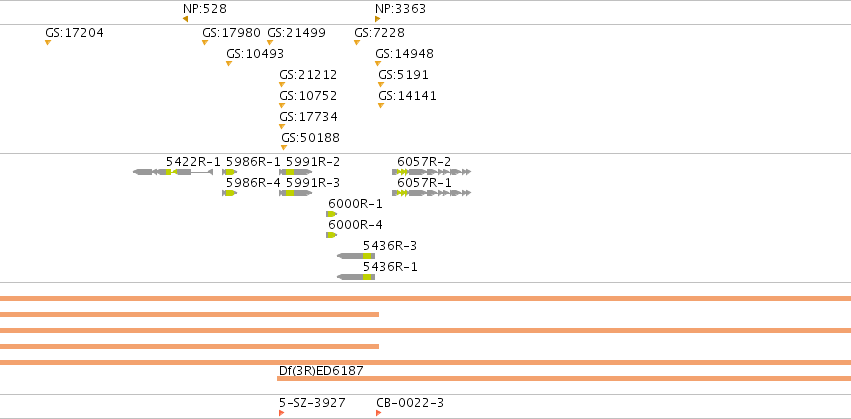
Task: Click the 5436R-3 text label
Action: pyautogui.click(x=390, y=246)
